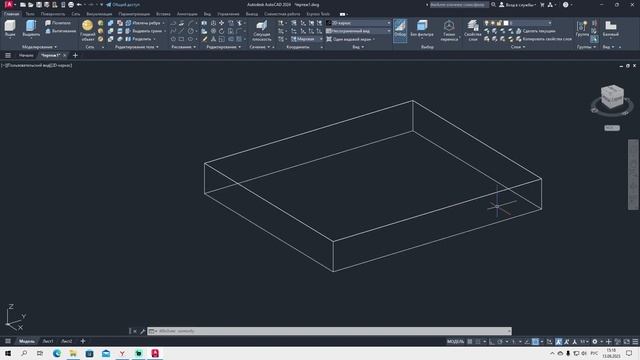The image size is (640, 360).
Task: Switch to the Начало document tab
Action: pos(26,56)
